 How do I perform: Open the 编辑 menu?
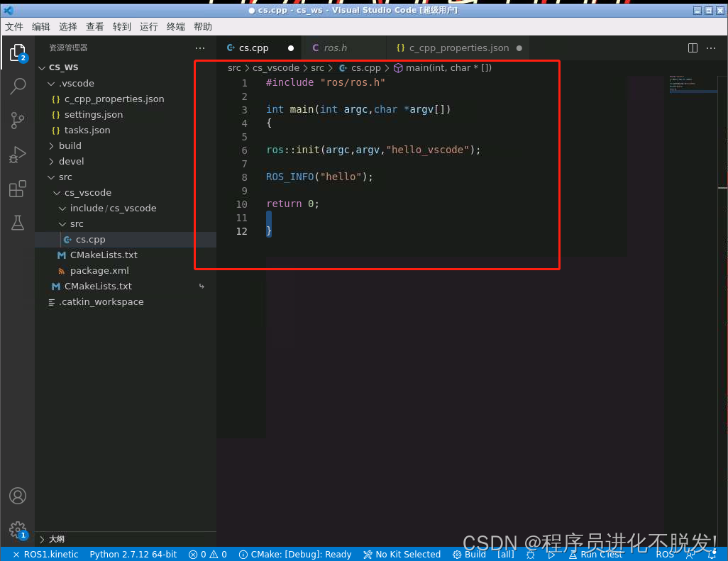coord(41,27)
